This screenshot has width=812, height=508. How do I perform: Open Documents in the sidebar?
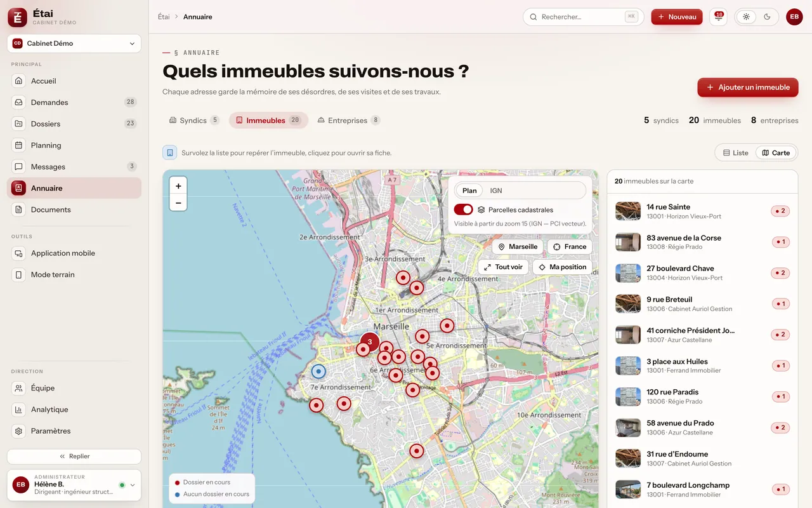click(x=74, y=210)
